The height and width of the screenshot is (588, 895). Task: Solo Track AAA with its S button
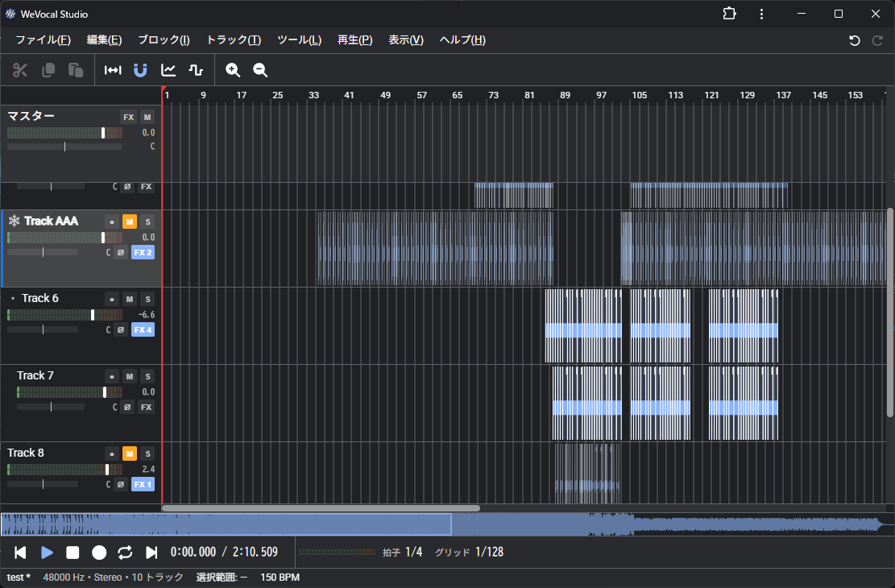tap(147, 222)
